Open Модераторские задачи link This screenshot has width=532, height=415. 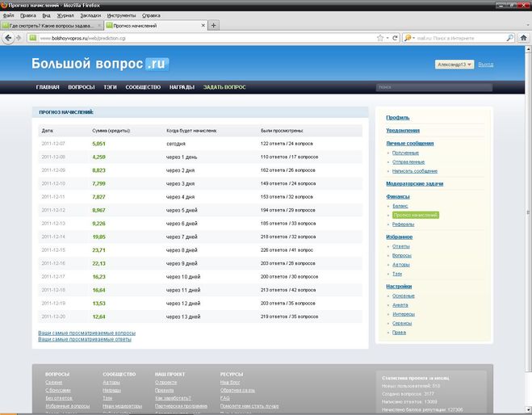tap(415, 184)
